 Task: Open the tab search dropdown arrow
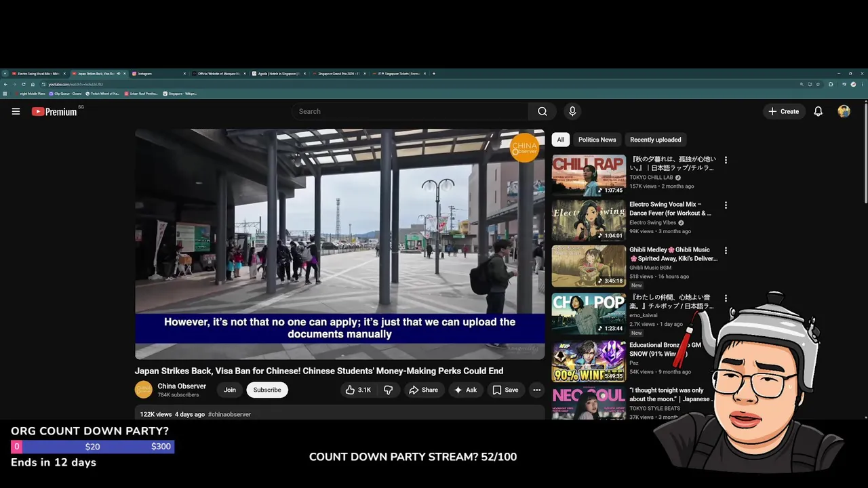(5, 73)
